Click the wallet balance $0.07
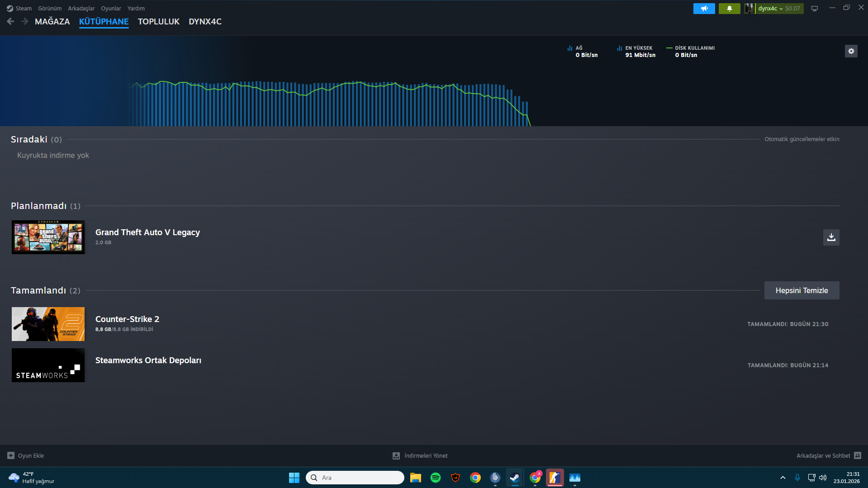Image resolution: width=868 pixels, height=488 pixels. pyautogui.click(x=792, y=9)
